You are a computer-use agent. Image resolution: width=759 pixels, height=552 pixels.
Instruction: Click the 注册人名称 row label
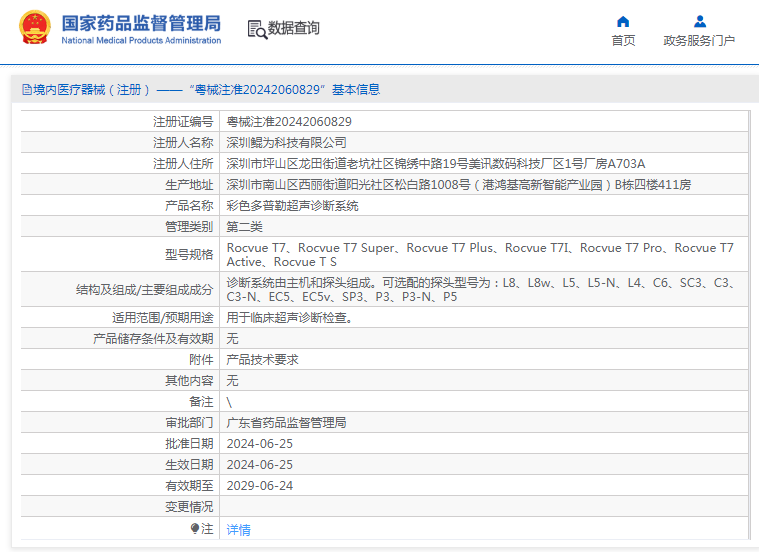click(x=183, y=142)
